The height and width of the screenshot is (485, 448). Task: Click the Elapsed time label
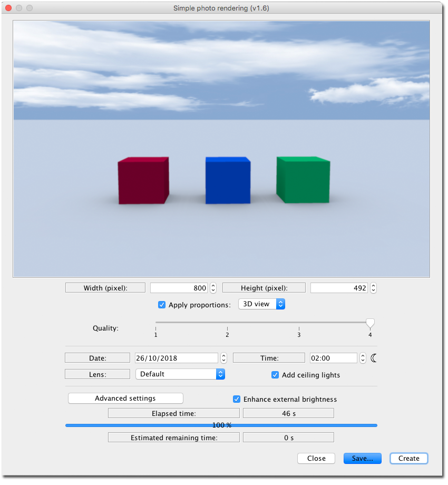(174, 413)
